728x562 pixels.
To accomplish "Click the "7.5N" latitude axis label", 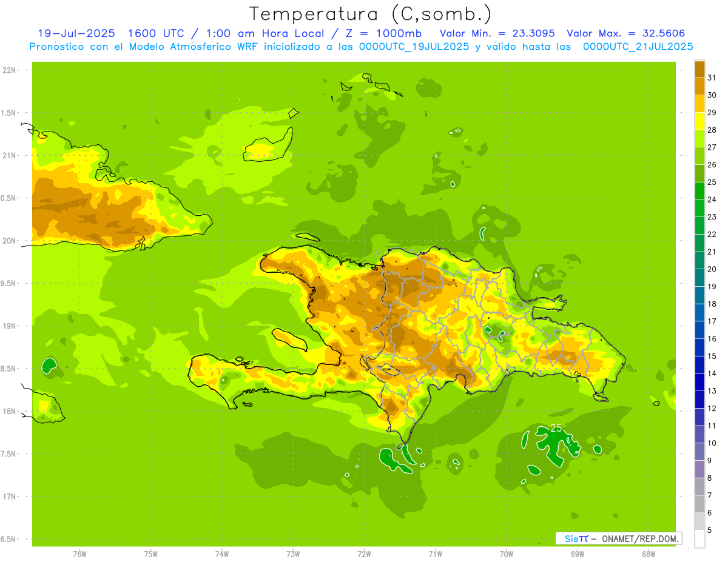I will point(8,454).
